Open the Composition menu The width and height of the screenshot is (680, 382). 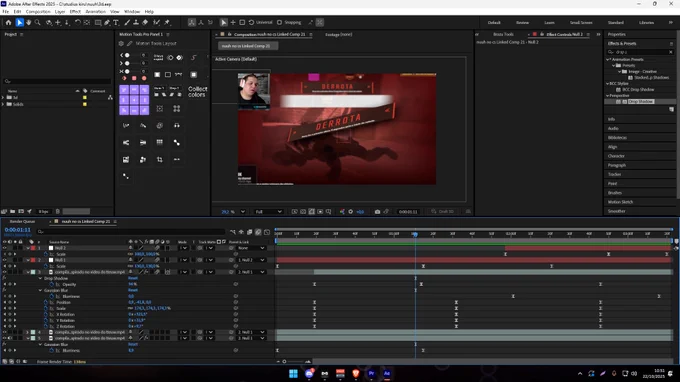[38, 12]
